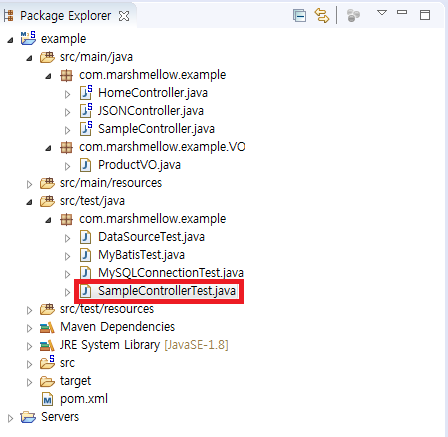Expand SampleController.java
448x437 pixels.
tap(67, 130)
